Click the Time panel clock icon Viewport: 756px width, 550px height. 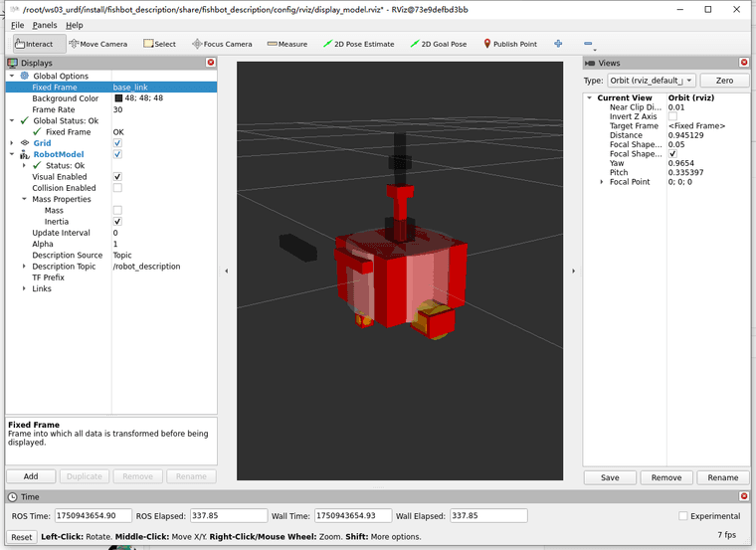(13, 496)
